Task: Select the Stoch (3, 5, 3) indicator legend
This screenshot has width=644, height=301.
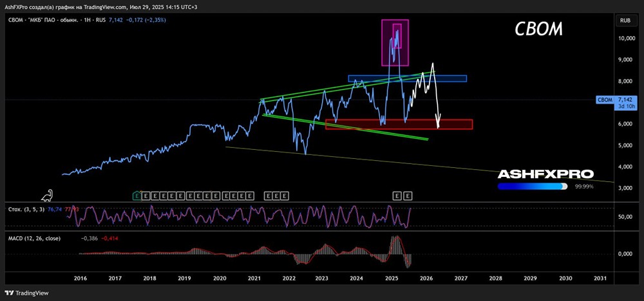Action: point(26,209)
